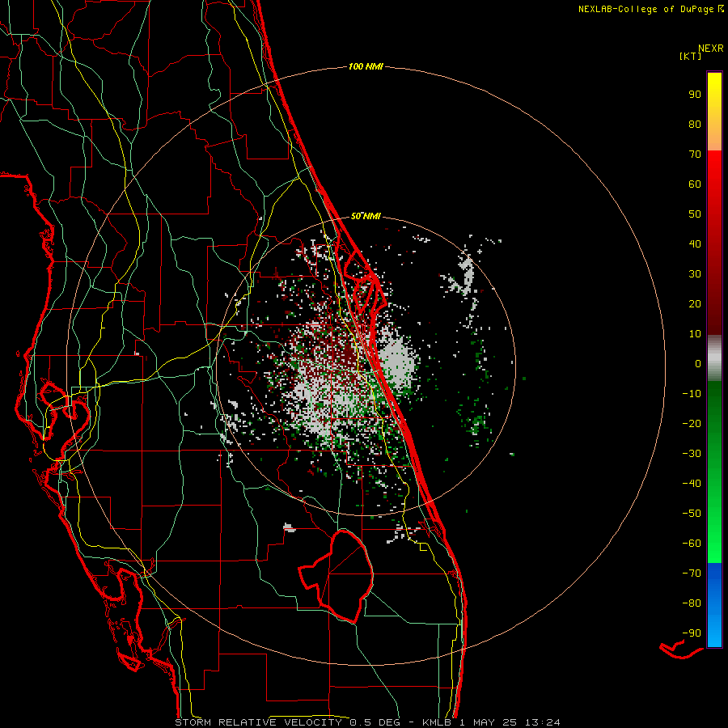
Task: Select the 90 value on velocity scale
Action: (x=695, y=95)
